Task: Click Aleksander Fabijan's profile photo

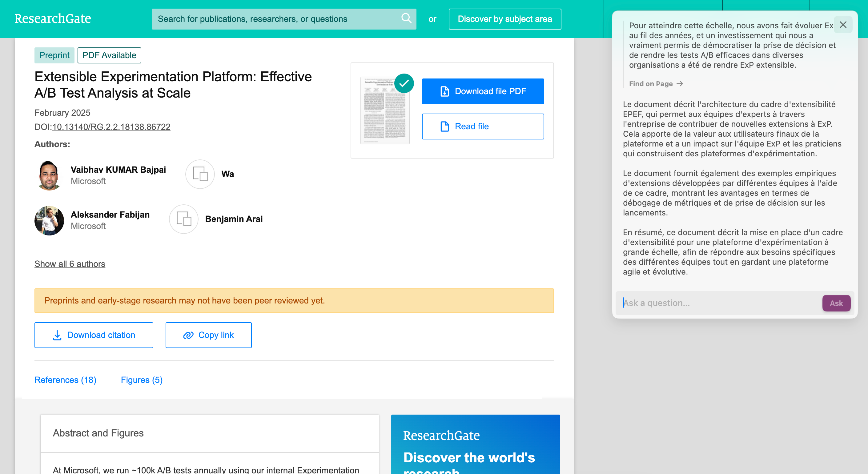Action: 49,220
